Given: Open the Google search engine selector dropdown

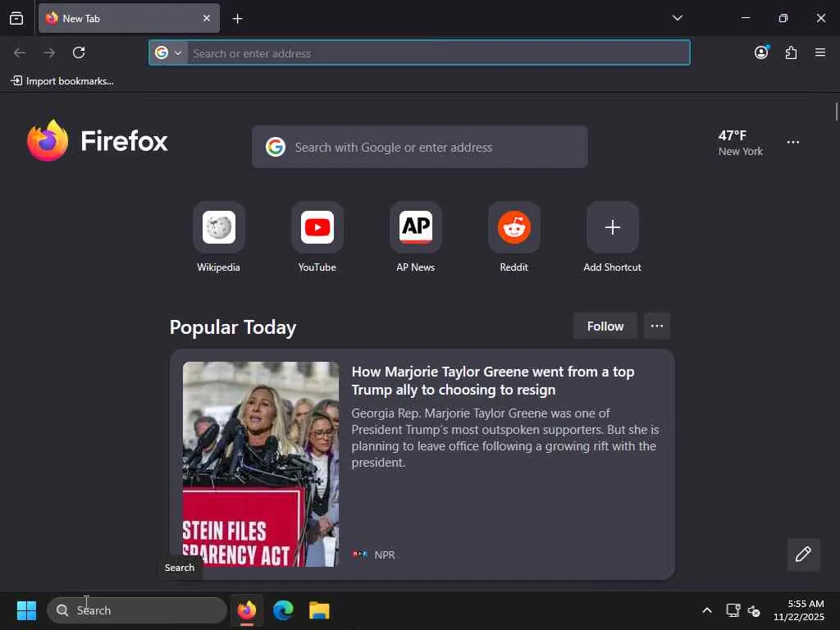Looking at the screenshot, I should pyautogui.click(x=168, y=53).
